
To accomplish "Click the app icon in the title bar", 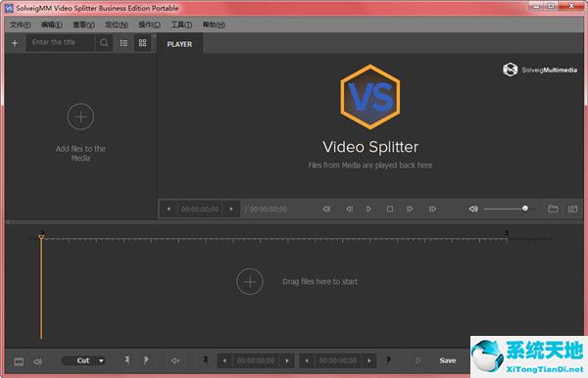I will pos(9,8).
